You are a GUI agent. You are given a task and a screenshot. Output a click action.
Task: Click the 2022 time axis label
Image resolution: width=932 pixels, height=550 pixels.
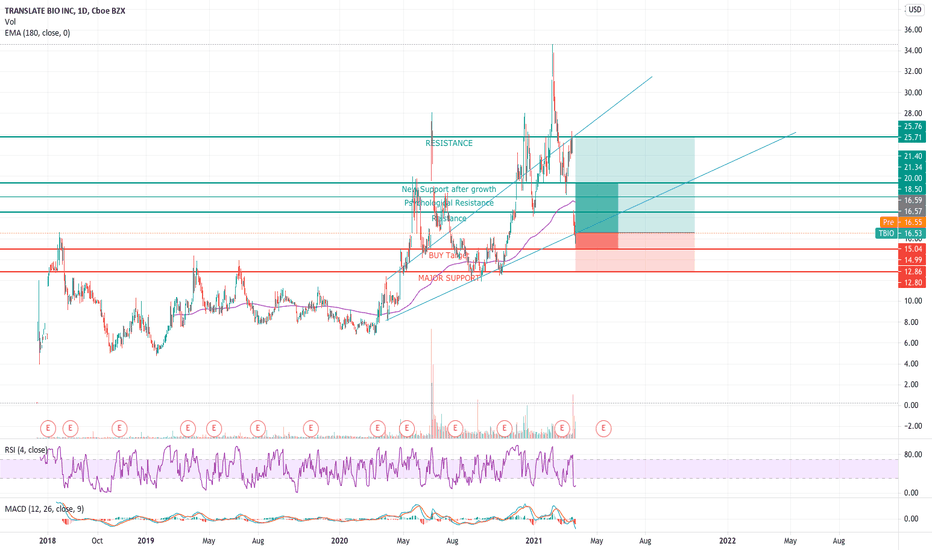(728, 540)
